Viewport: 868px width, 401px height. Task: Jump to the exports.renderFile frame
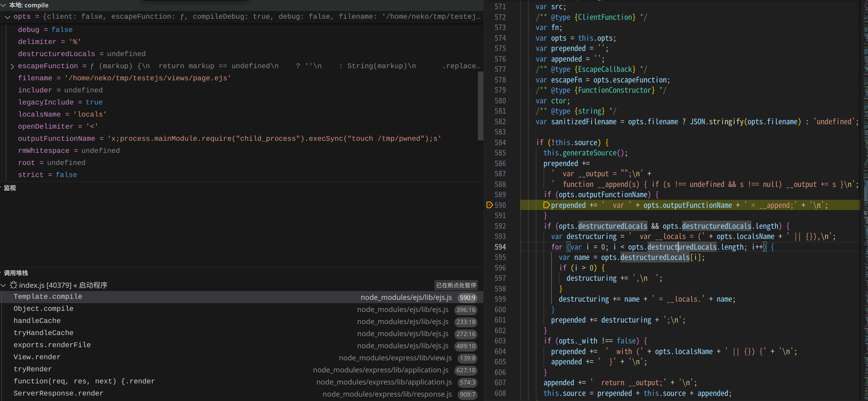click(52, 345)
